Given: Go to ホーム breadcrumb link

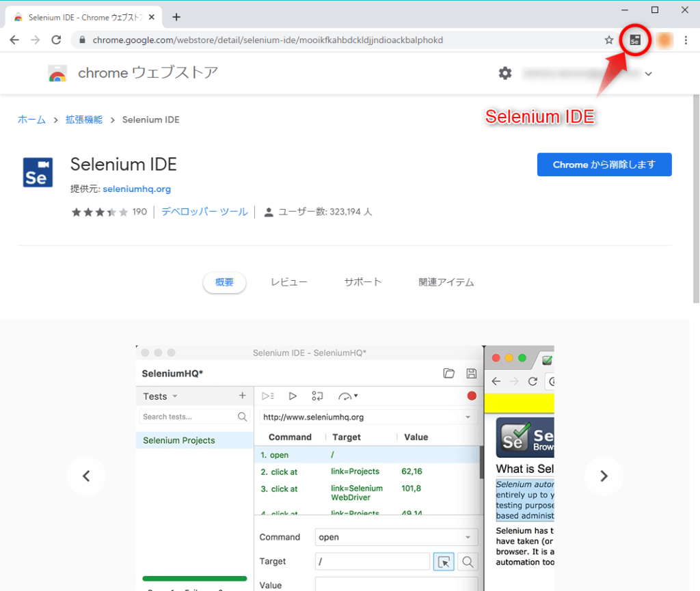Looking at the screenshot, I should (31, 120).
